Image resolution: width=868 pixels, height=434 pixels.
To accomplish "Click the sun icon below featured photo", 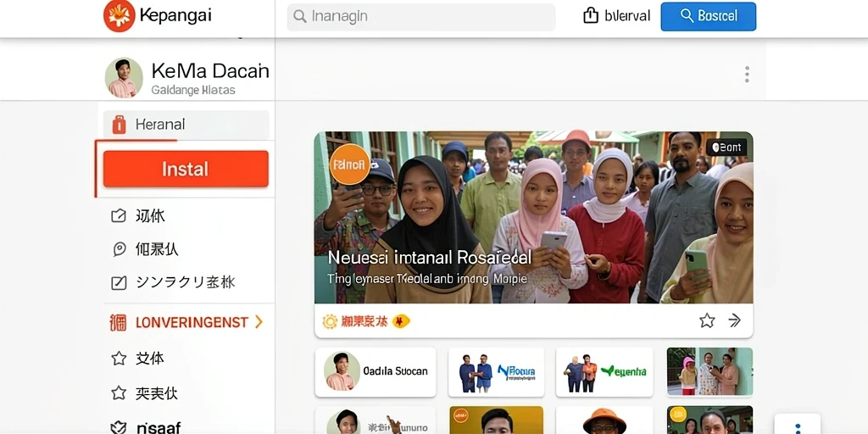I will 330,321.
